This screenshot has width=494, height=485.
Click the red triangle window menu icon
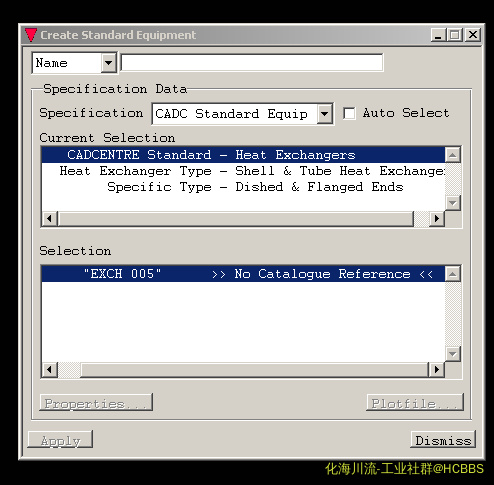pyautogui.click(x=31, y=35)
